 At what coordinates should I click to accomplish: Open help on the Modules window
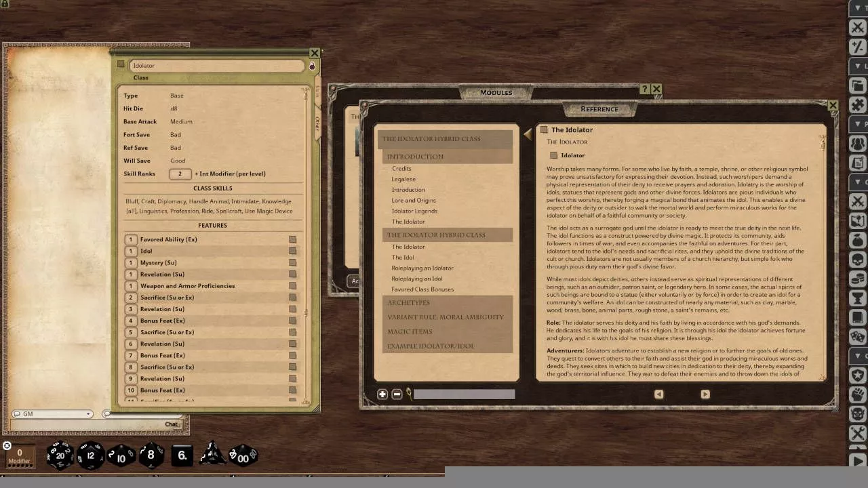pyautogui.click(x=645, y=89)
